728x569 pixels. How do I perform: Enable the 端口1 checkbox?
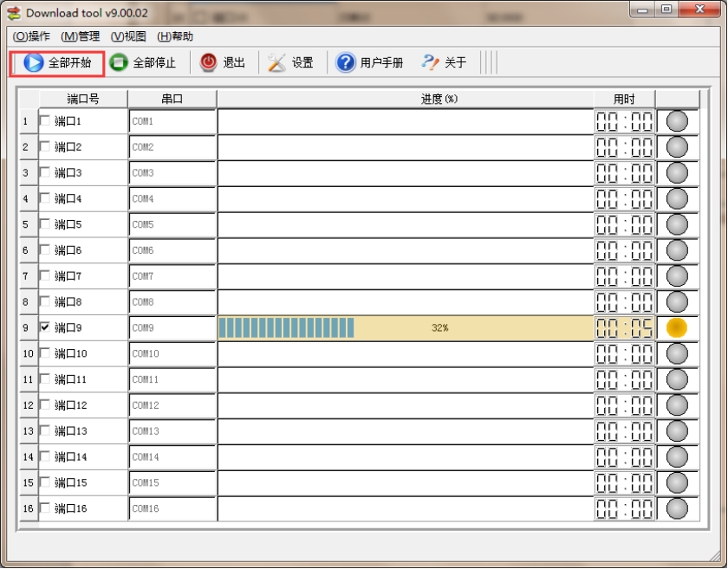45,121
